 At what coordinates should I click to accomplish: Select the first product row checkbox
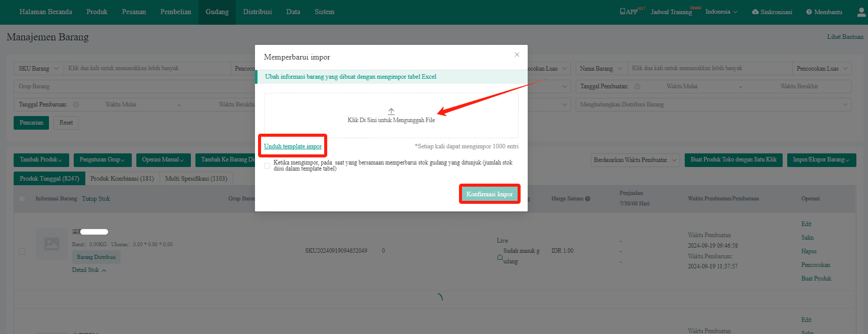(22, 251)
